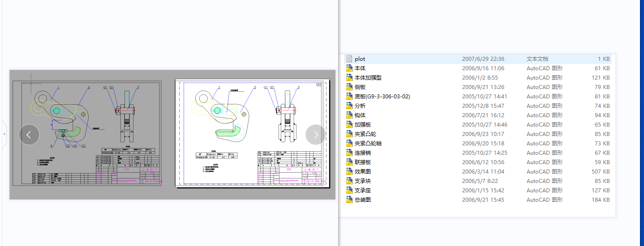Click the date '2006/9/21 15:45'
Image resolution: width=644 pixels, height=246 pixels.
click(483, 200)
